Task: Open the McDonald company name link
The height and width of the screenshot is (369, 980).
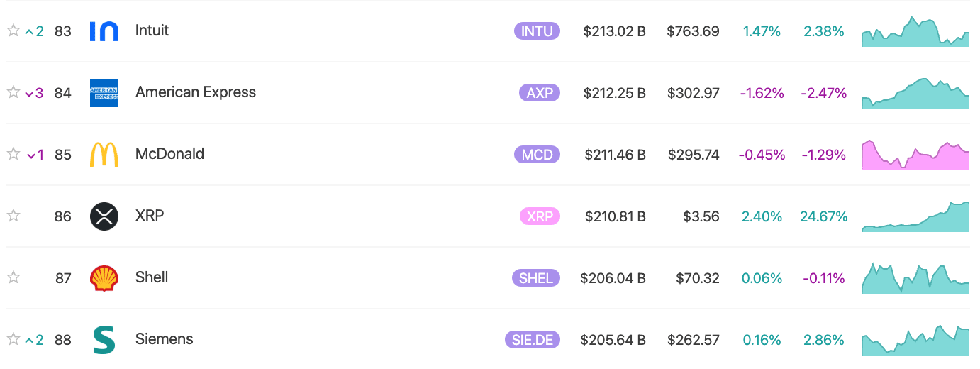Action: [x=169, y=154]
